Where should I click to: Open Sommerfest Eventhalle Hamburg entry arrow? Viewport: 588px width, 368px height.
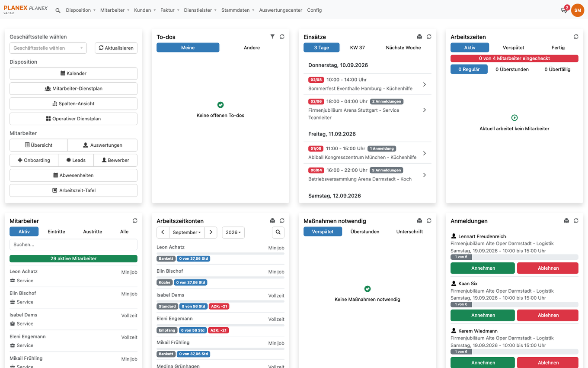click(x=425, y=84)
